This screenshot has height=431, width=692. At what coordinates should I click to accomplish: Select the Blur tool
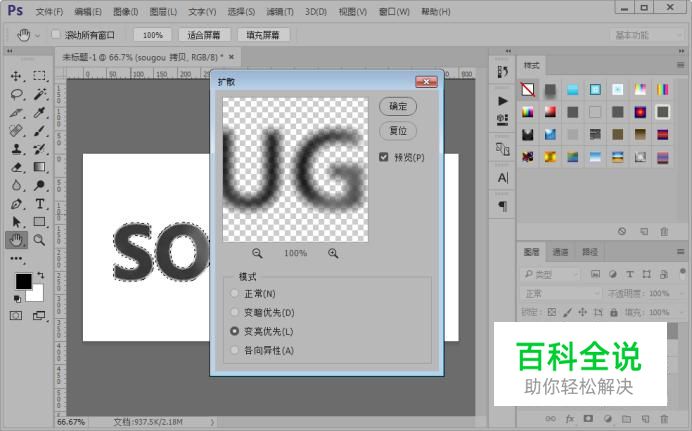(x=16, y=185)
